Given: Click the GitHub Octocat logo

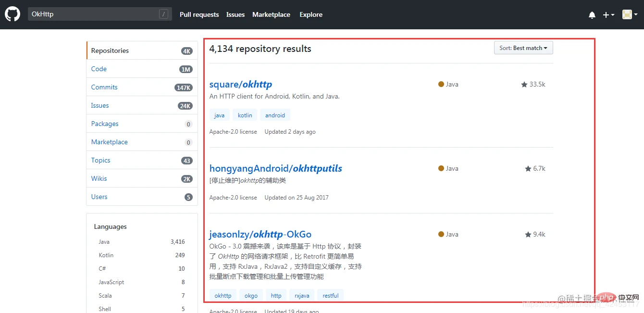Looking at the screenshot, I should click(12, 14).
